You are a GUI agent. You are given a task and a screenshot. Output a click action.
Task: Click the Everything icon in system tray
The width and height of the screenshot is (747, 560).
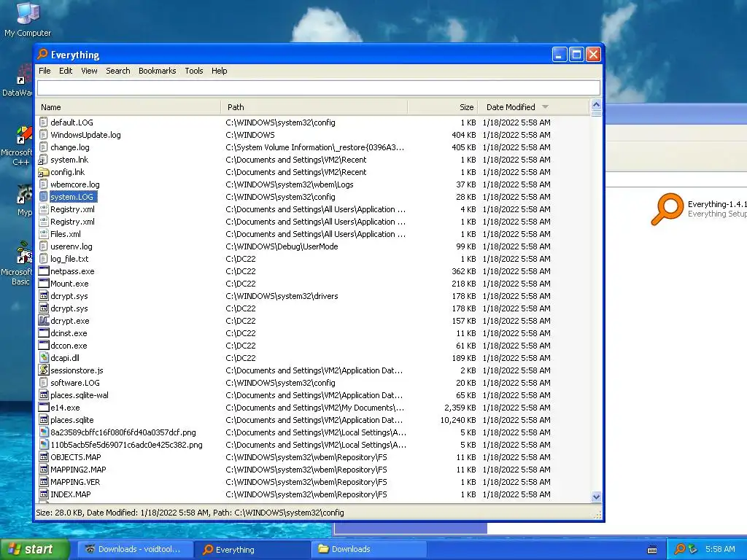click(x=680, y=549)
